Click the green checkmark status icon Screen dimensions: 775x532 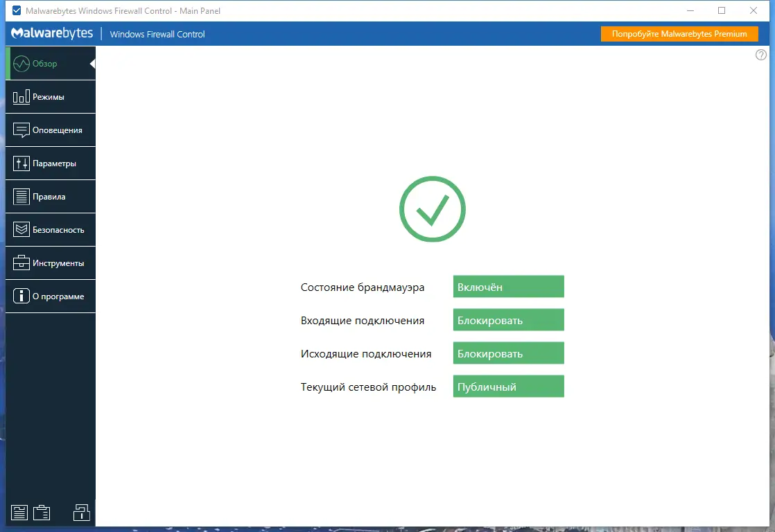(433, 209)
